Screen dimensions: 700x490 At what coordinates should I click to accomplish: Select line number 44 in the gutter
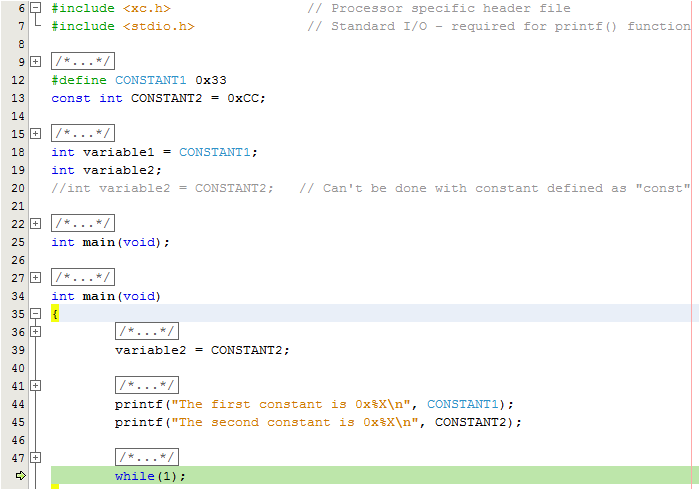pyautogui.click(x=18, y=404)
